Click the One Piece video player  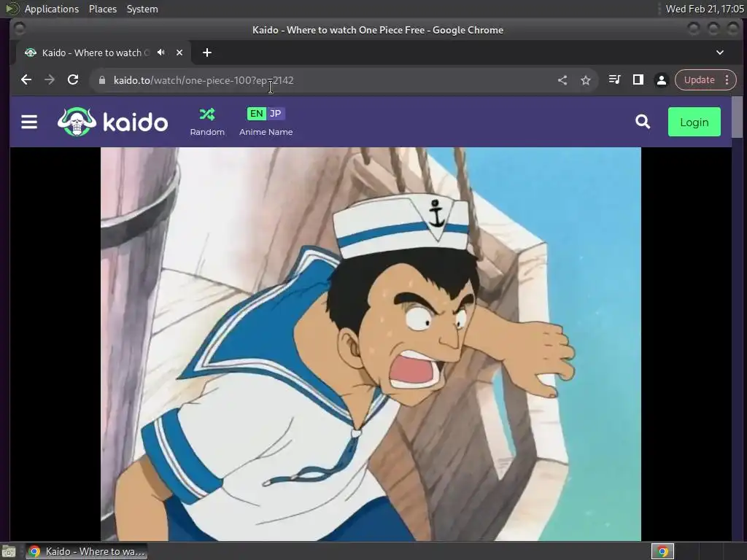[371, 344]
